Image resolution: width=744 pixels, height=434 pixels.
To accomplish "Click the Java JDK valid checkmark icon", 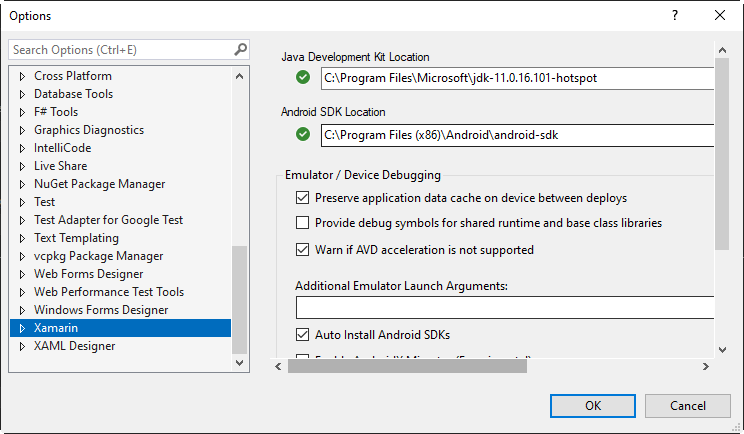I will tap(303, 77).
